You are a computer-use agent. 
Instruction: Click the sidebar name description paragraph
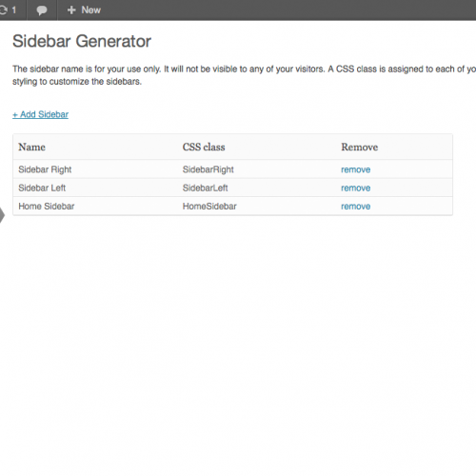coord(244,75)
